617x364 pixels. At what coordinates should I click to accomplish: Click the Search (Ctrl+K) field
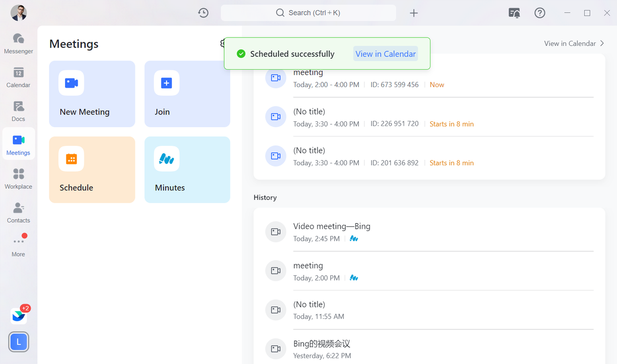coord(308,13)
